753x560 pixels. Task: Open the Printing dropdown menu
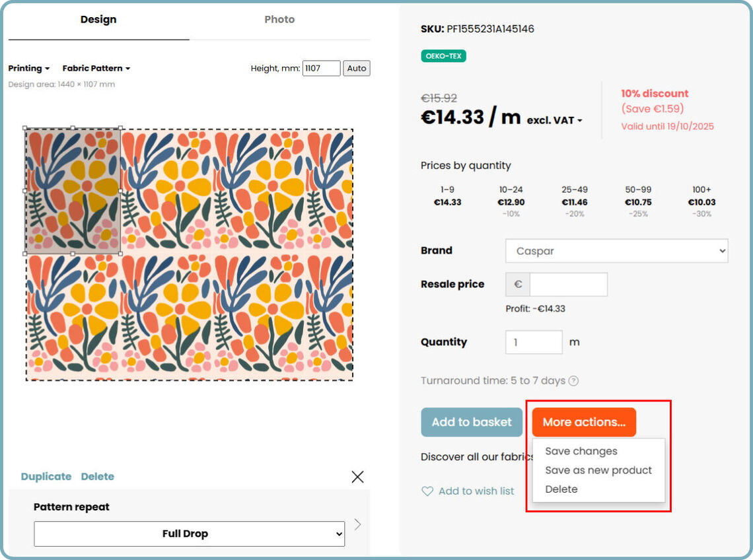coord(29,68)
